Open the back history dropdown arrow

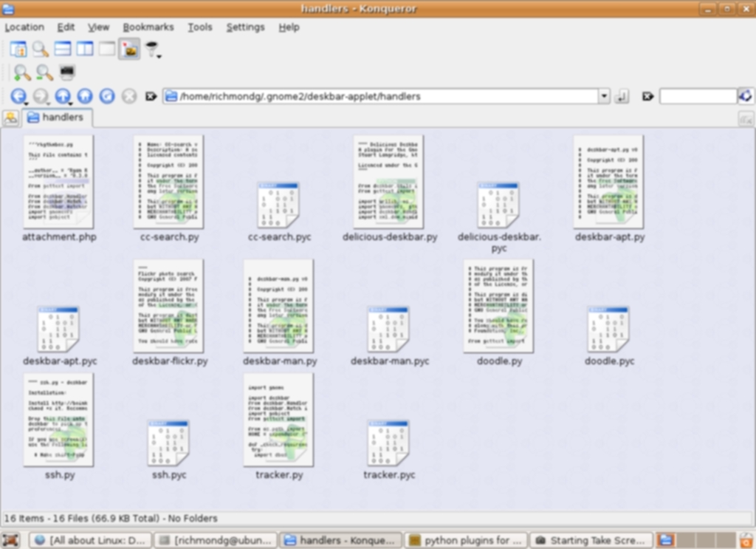coord(26,103)
